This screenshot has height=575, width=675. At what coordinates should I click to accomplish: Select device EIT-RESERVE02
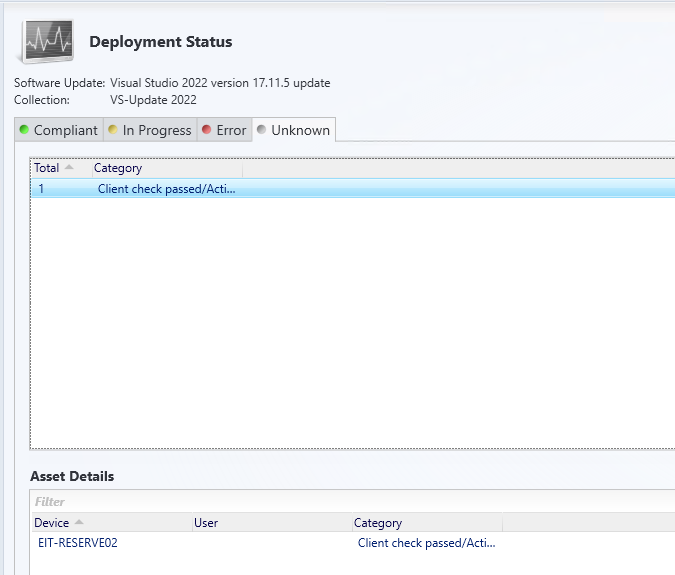[x=77, y=543]
